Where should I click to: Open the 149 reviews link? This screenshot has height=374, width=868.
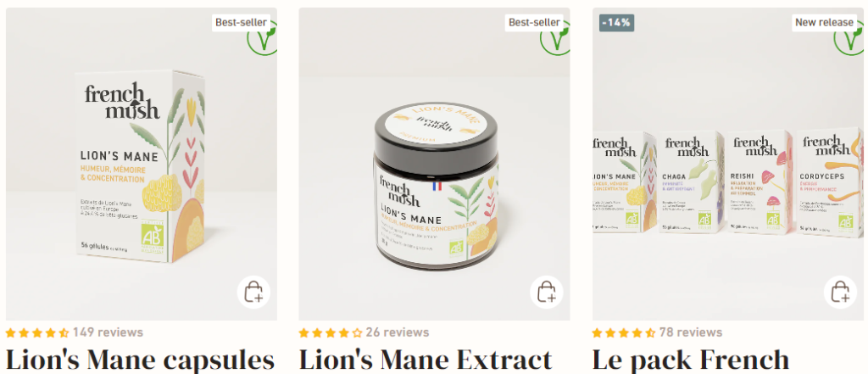108,332
